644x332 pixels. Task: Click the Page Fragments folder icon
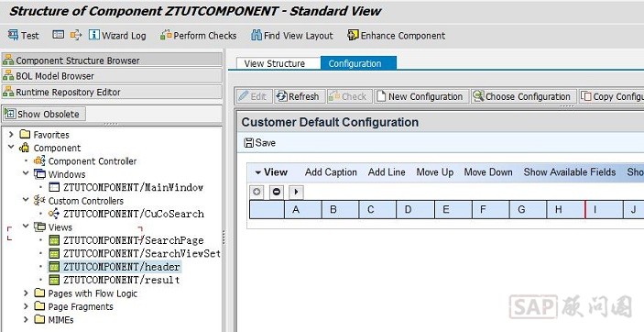click(39, 306)
